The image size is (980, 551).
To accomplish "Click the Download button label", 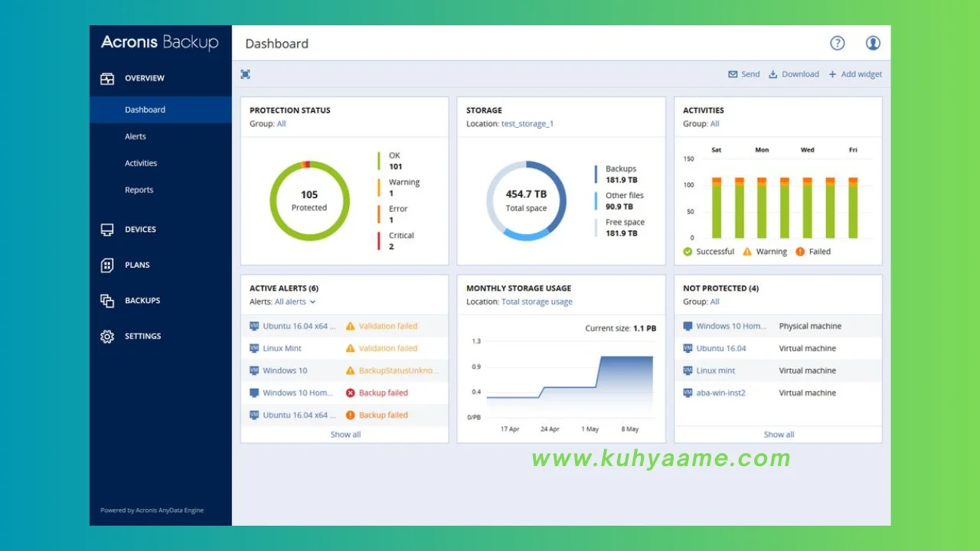I will [x=800, y=74].
